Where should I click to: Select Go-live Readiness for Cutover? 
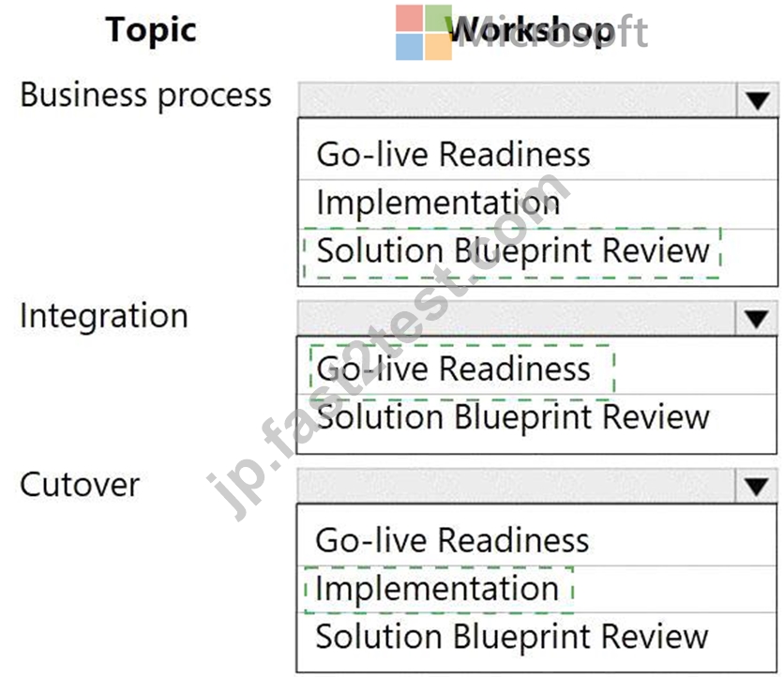(x=536, y=540)
